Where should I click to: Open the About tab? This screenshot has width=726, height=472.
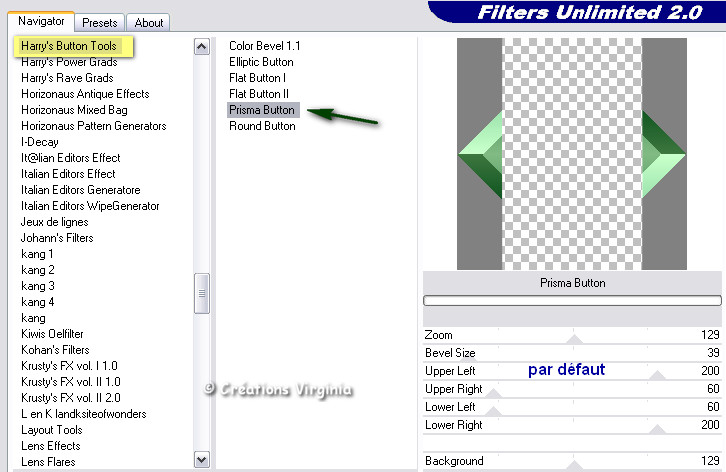(149, 23)
